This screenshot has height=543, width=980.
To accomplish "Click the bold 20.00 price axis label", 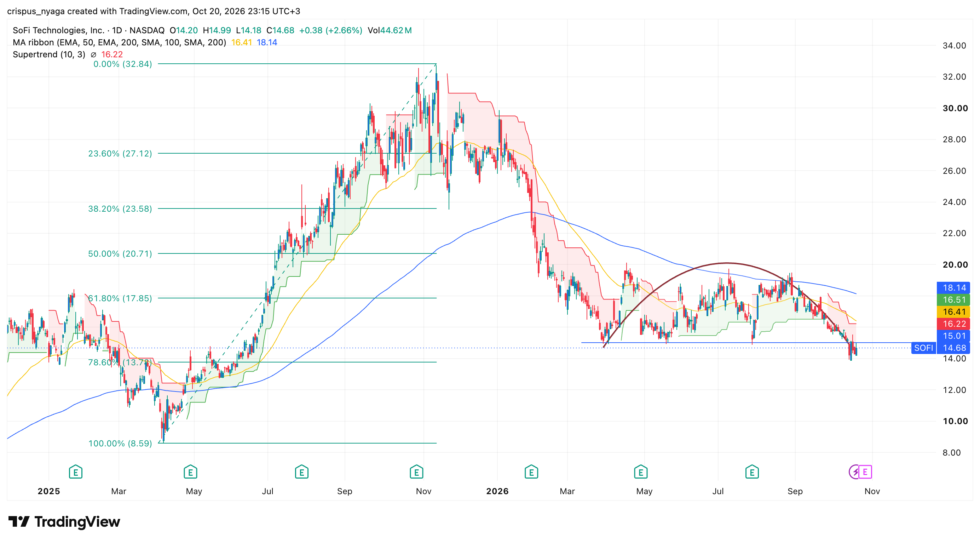I will (x=955, y=264).
